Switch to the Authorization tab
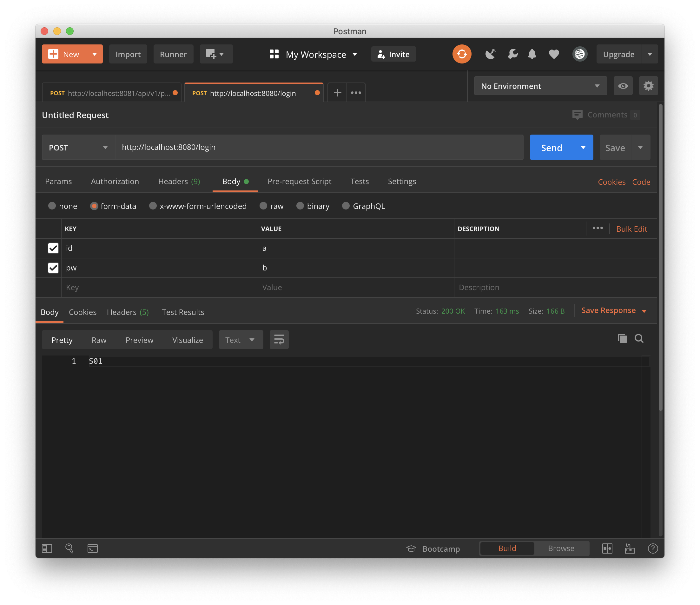Viewport: 700px width, 605px height. [115, 182]
